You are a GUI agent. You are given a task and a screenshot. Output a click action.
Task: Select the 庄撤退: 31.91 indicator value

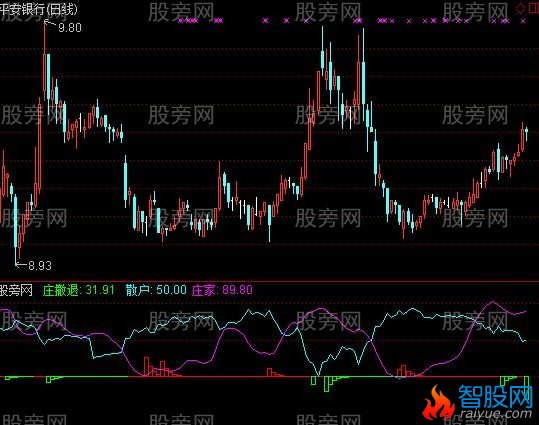tap(78, 290)
